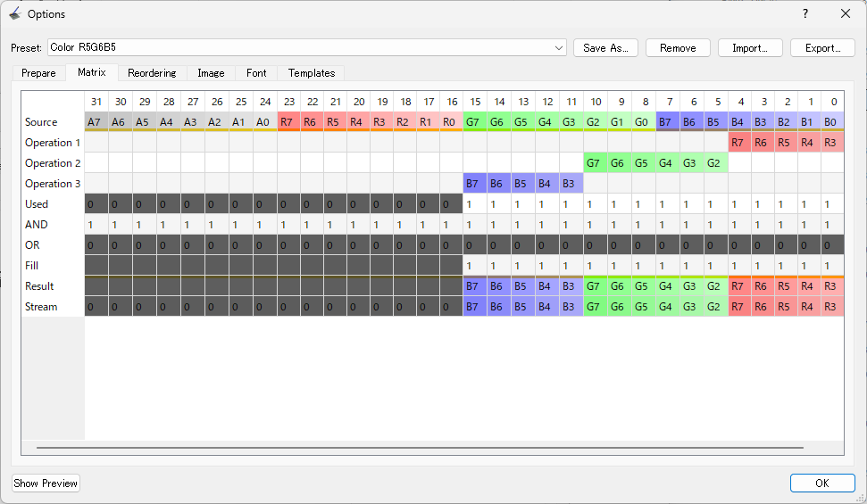The image size is (867, 504).
Task: Click the help question mark button
Action: click(x=804, y=13)
